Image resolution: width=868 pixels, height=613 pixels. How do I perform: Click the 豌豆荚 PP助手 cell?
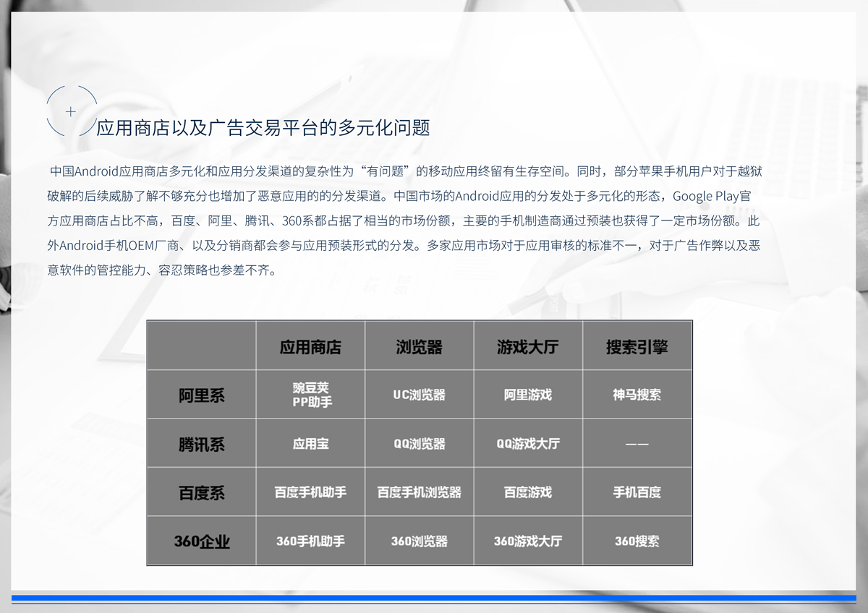point(310,395)
